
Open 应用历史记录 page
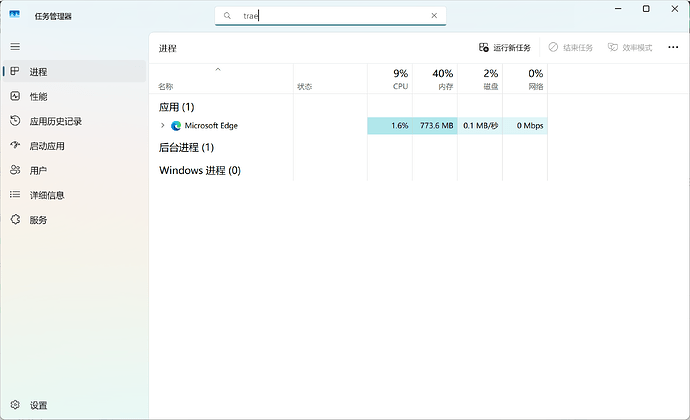(x=74, y=121)
